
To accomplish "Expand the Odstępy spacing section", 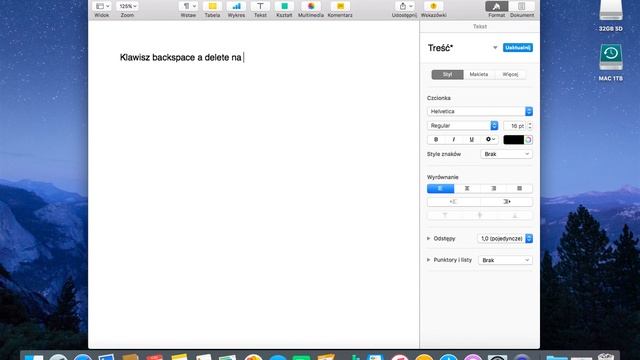I will pos(429,238).
